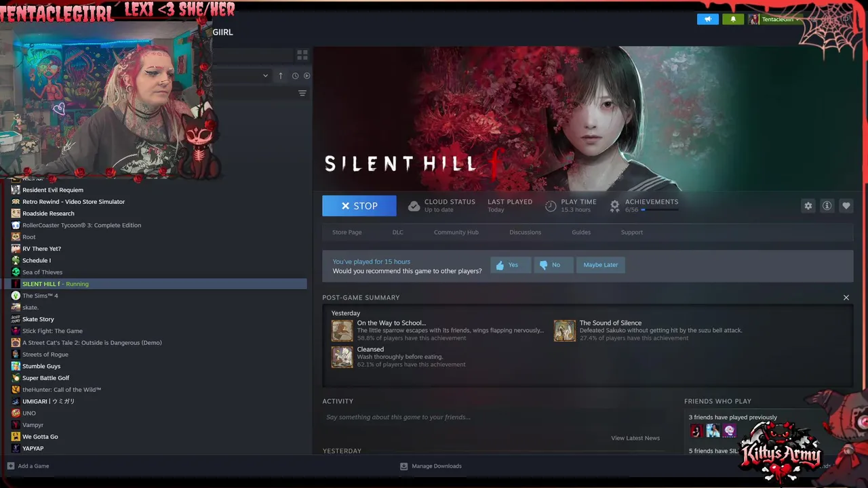The image size is (868, 488).
Task: Click the 'Say something about this game' field
Action: [495, 418]
